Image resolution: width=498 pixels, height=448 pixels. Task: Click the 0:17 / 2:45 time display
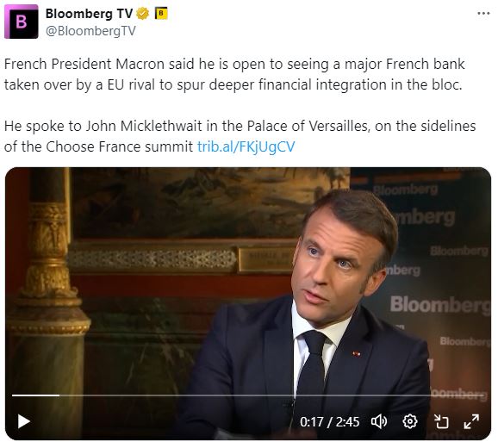[329, 422]
